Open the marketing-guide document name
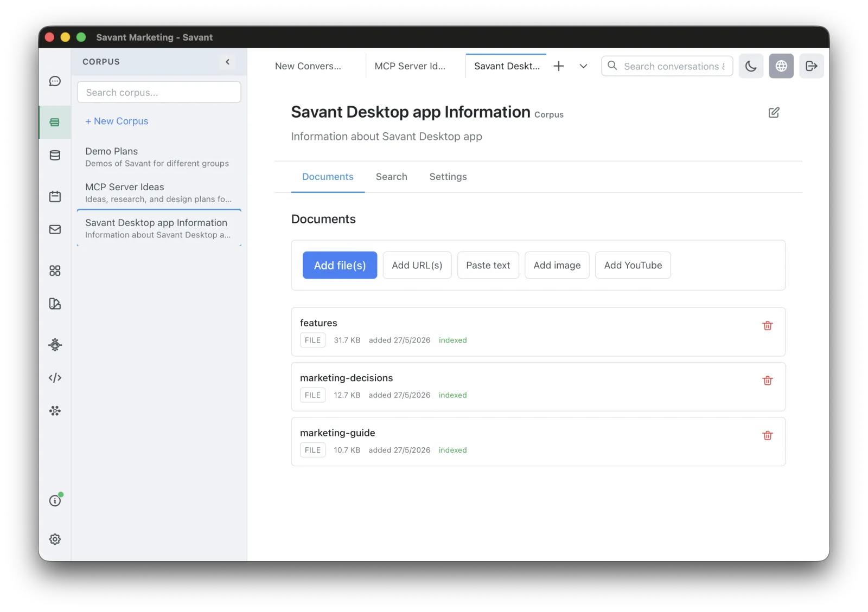 click(x=337, y=433)
